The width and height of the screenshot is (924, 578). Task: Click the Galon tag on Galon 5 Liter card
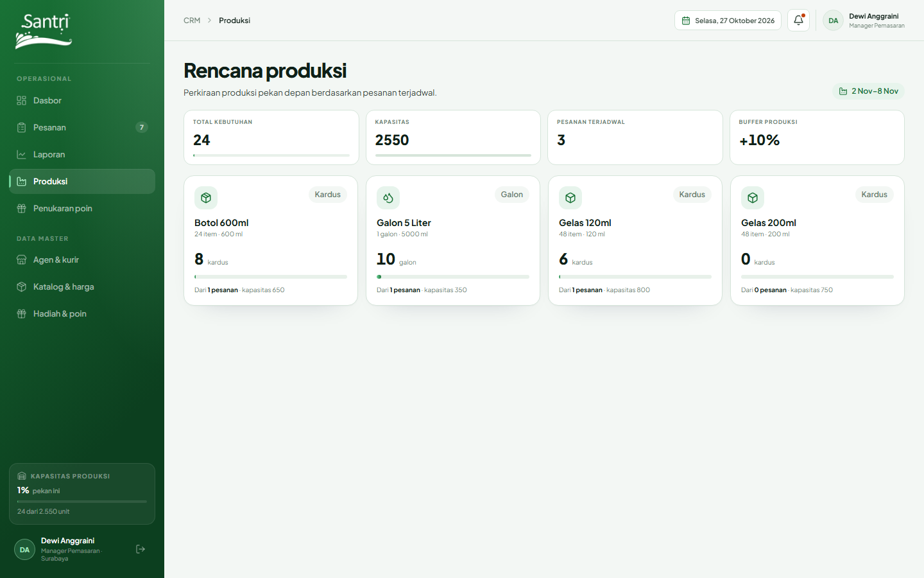point(512,195)
